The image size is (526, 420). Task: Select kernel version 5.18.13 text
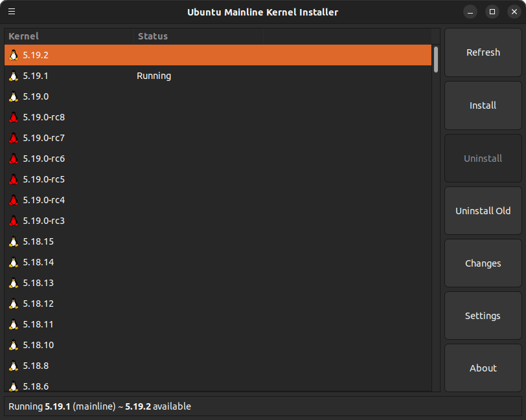pos(38,283)
